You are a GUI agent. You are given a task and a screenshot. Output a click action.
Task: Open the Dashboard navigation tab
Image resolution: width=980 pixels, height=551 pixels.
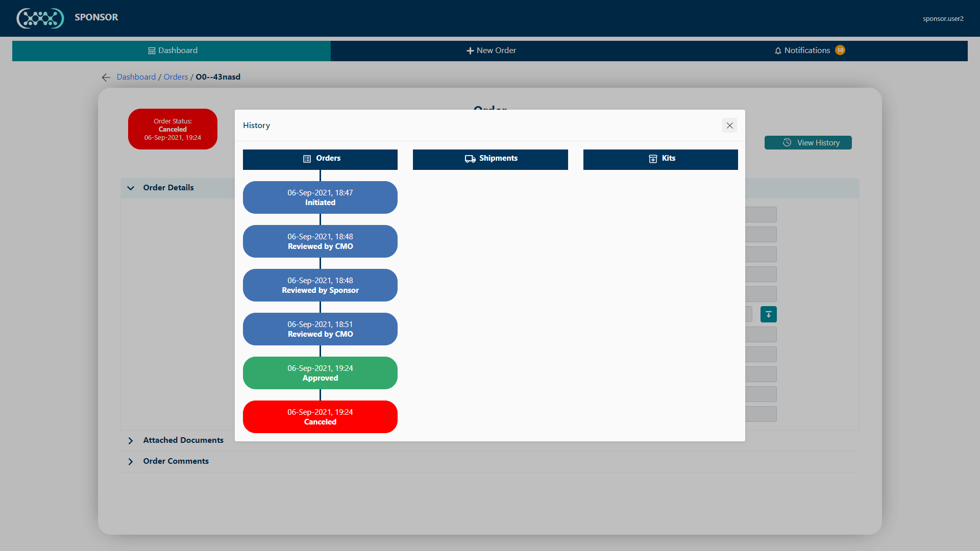click(171, 51)
